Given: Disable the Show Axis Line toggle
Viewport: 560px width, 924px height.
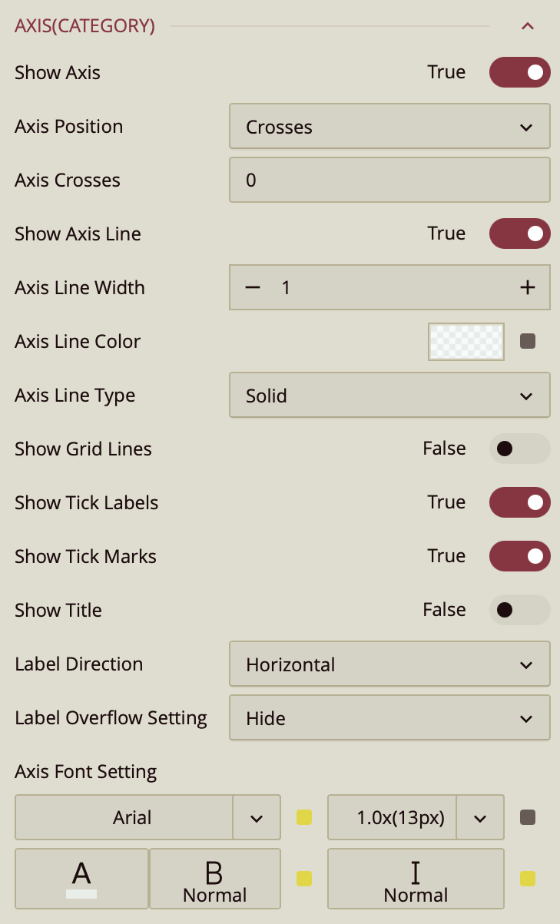Looking at the screenshot, I should point(519,233).
